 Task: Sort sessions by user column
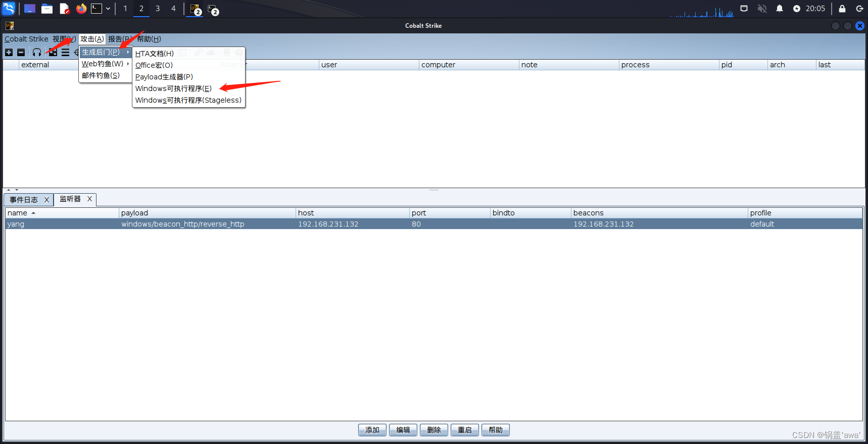point(369,65)
